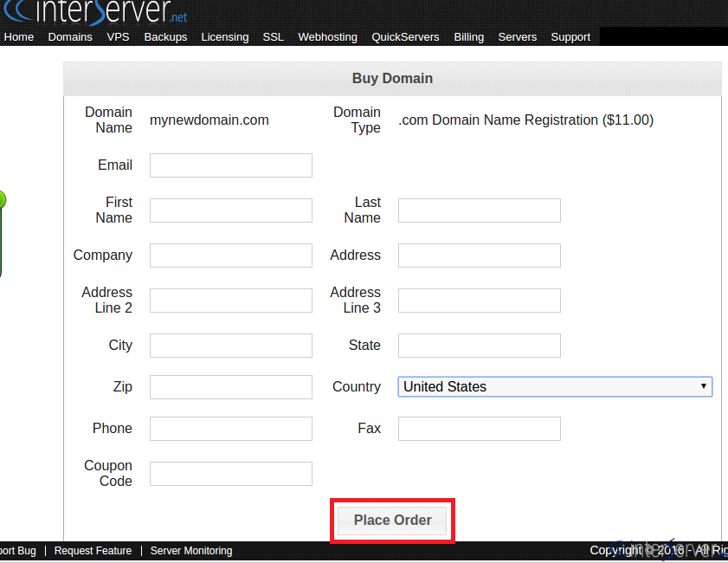Screen dimensions: 728x563
Task: Open the Backups menu
Action: click(165, 37)
